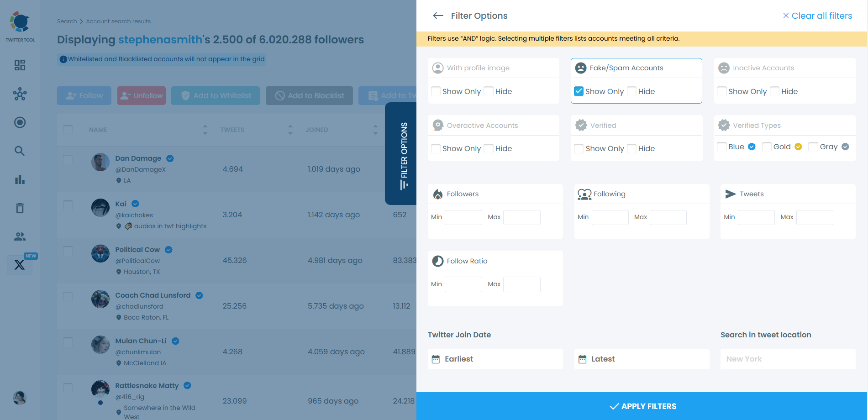Click the Unfollow button
The image size is (868, 420).
click(142, 96)
